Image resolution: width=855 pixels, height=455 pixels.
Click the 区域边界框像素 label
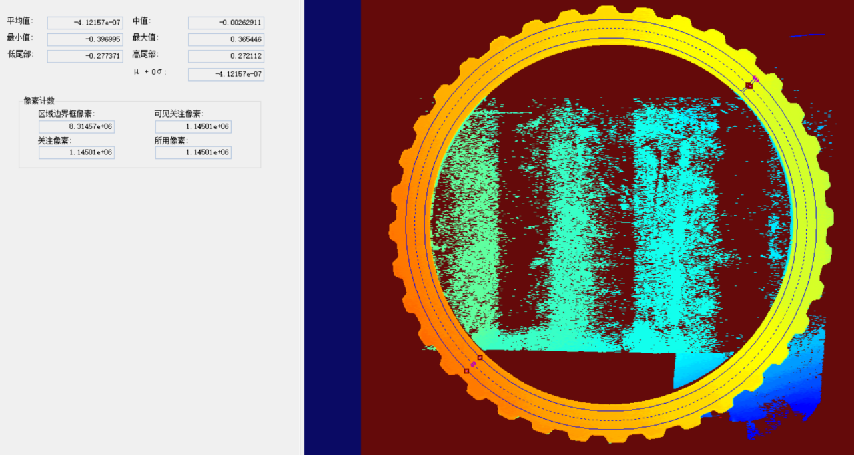coord(67,114)
